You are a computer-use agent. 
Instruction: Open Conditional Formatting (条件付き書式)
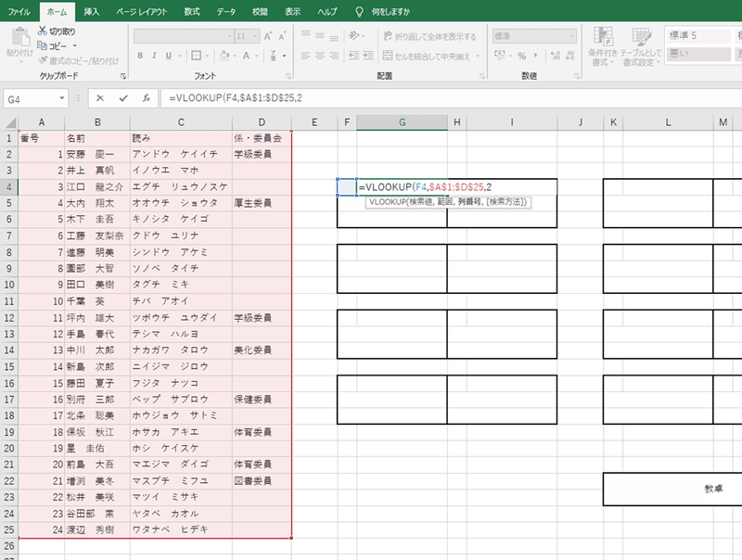point(603,46)
